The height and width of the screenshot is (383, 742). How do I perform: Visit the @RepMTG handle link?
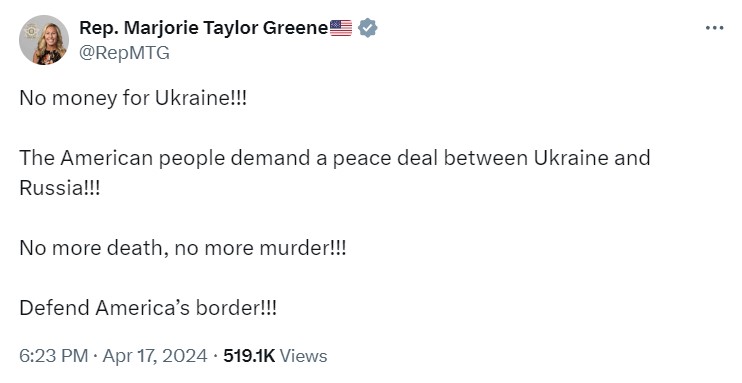[124, 53]
